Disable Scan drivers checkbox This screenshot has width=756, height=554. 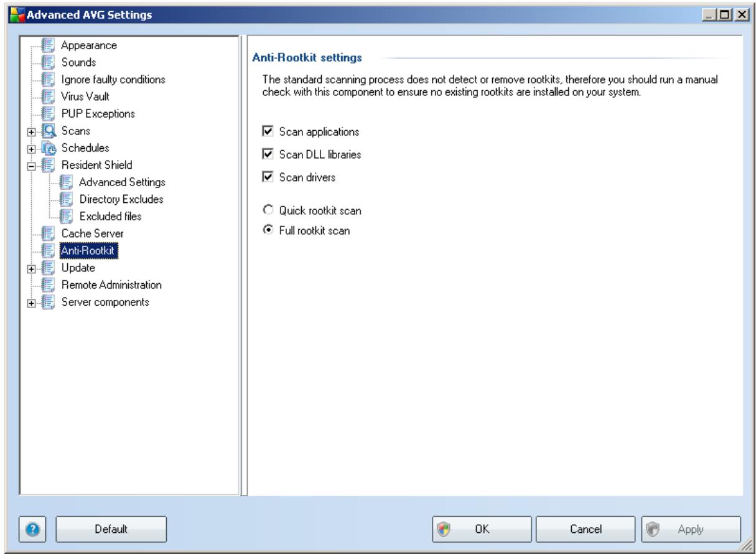pyautogui.click(x=267, y=177)
